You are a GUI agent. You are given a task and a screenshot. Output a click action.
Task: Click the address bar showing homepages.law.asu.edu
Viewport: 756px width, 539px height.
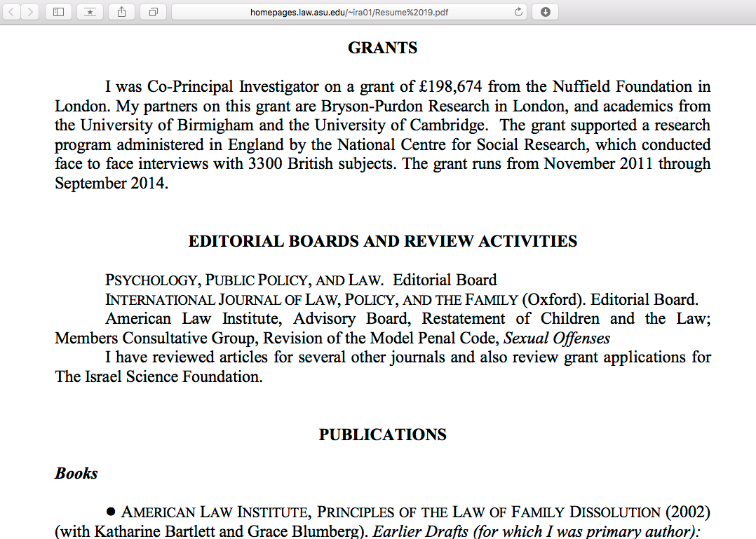[349, 12]
